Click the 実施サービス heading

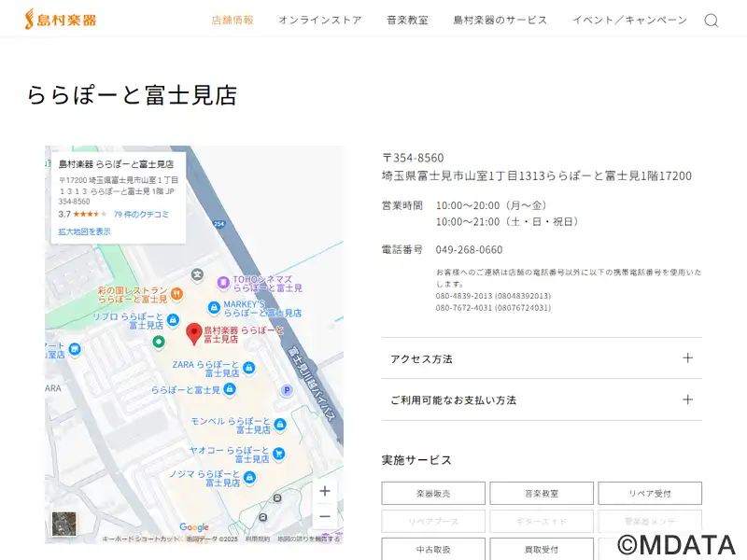[x=416, y=460]
